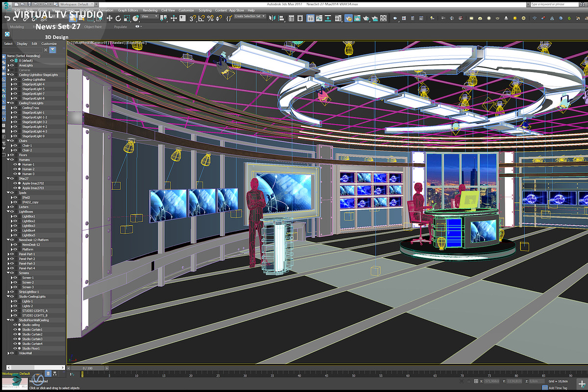Screen dimensions: 588x392
Task: Switch to the Object Paint ribbon tab
Action: [x=93, y=27]
